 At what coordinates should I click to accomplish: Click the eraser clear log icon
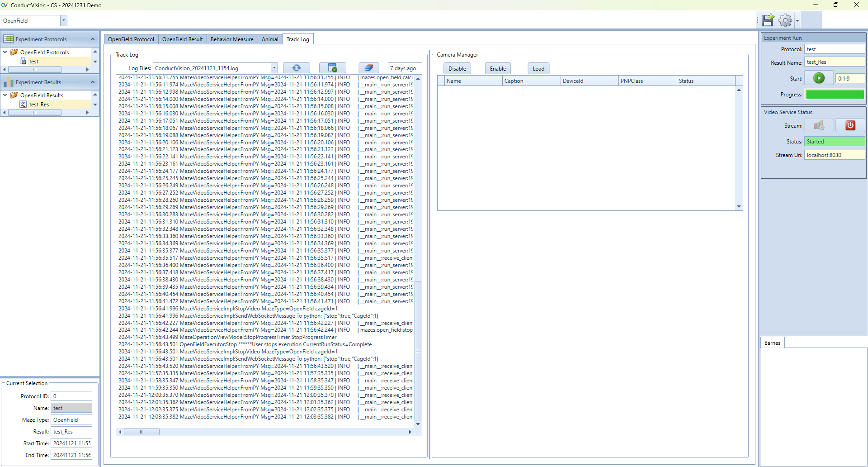368,68
